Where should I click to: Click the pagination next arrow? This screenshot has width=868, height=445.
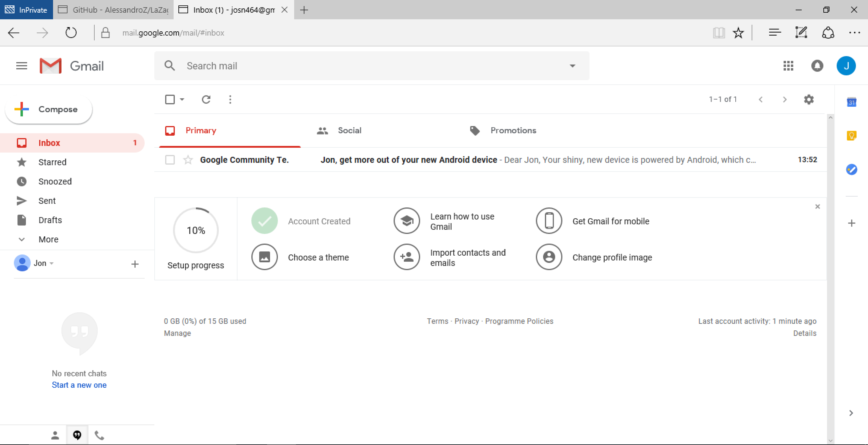click(x=784, y=99)
